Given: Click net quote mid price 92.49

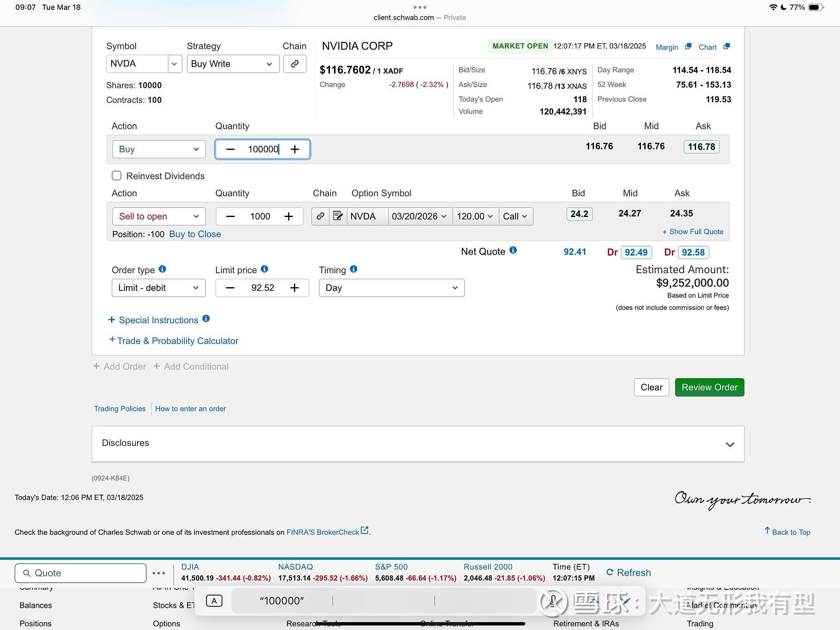Looking at the screenshot, I should click(x=636, y=252).
